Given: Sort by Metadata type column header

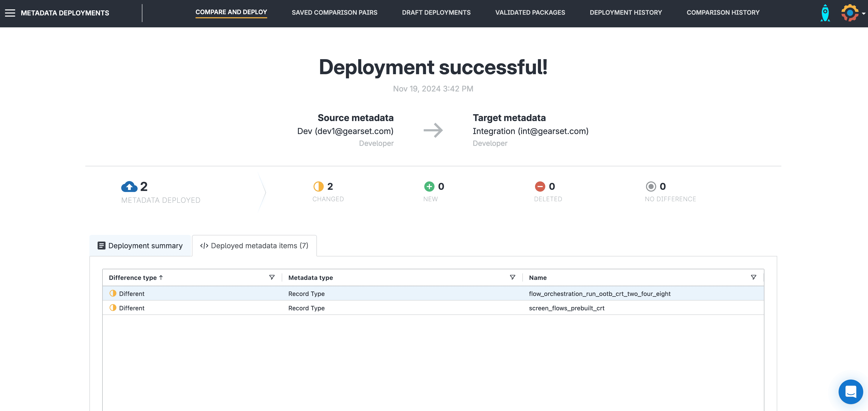Looking at the screenshot, I should click(311, 278).
